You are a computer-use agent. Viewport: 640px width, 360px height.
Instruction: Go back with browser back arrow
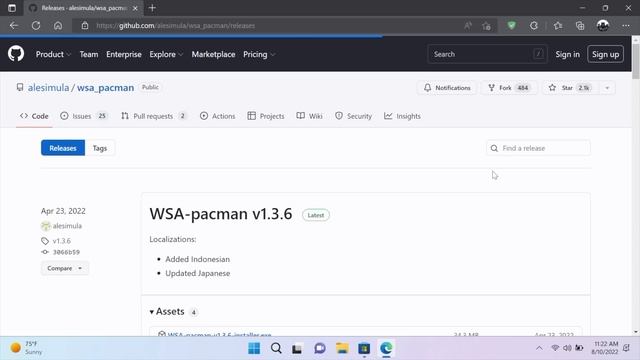(14, 25)
